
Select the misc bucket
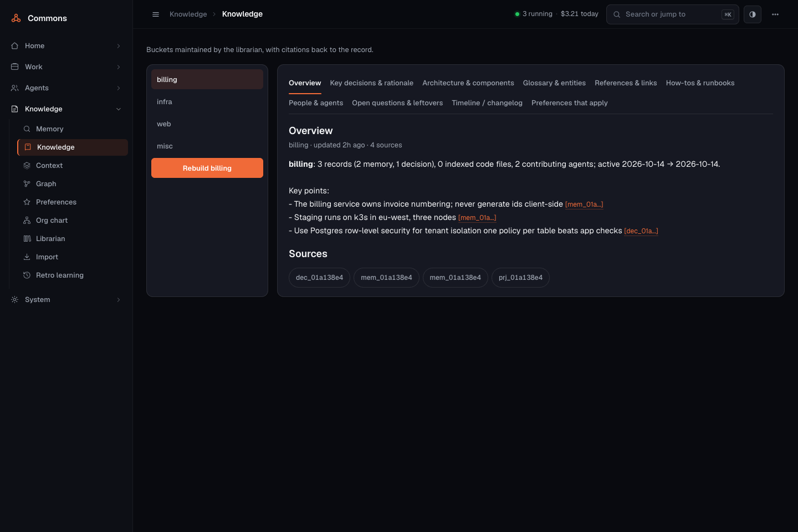point(207,146)
